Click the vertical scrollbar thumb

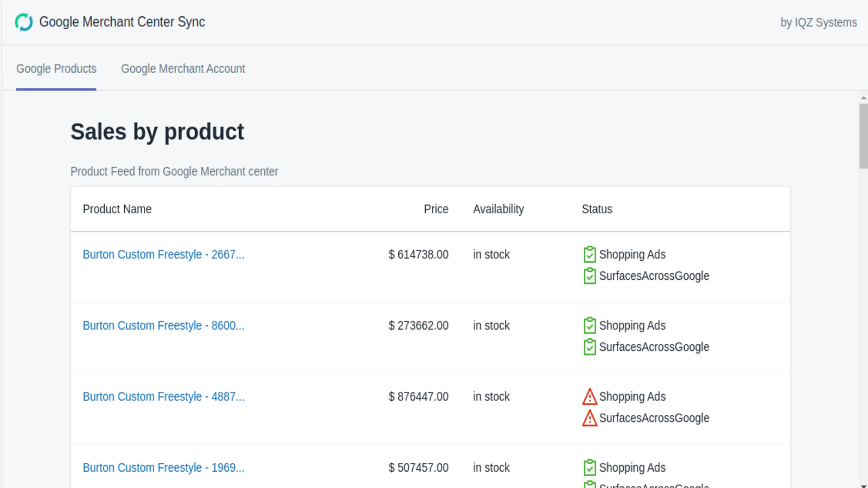863,136
